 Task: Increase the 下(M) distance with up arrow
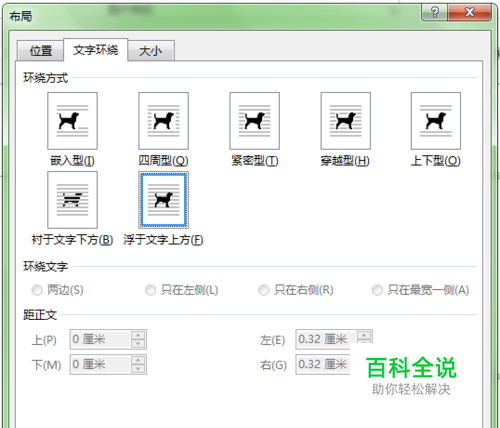click(138, 360)
